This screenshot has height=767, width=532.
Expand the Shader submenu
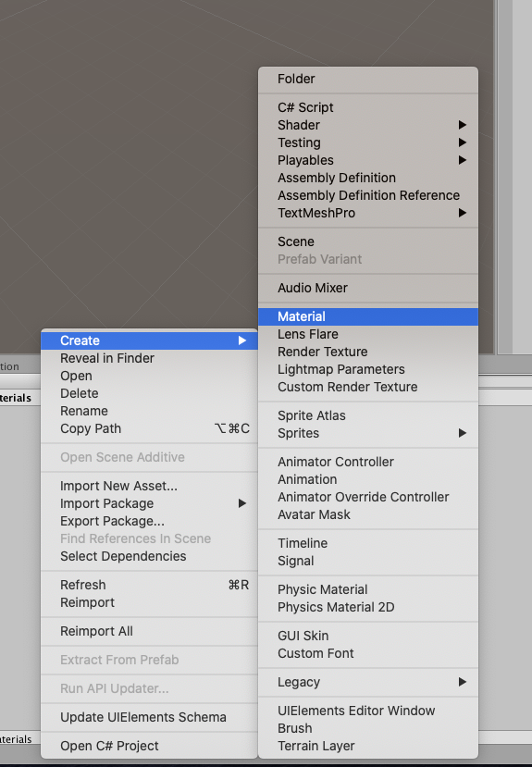coord(368,125)
